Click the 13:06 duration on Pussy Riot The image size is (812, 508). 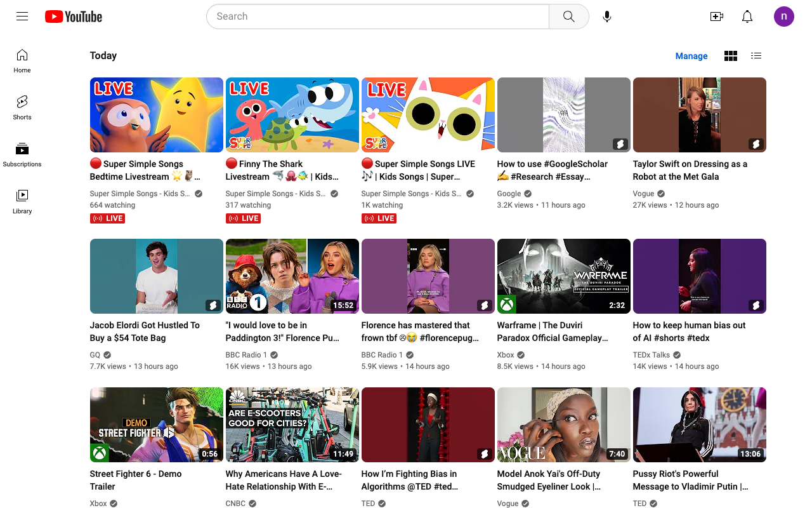pyautogui.click(x=750, y=454)
